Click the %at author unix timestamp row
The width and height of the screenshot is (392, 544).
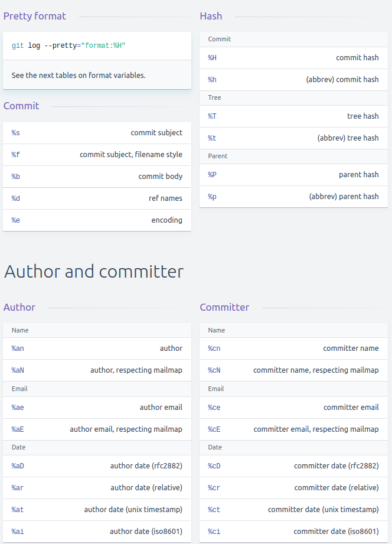pos(97,510)
